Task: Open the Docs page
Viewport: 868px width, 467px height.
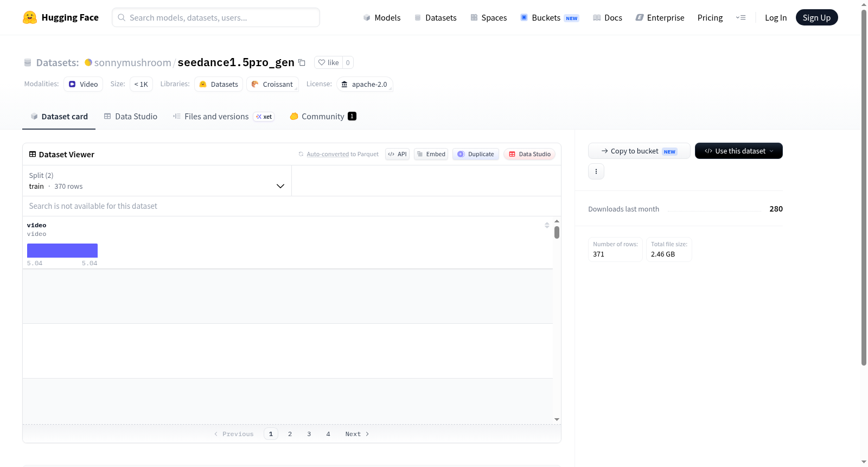Action: 608,17
